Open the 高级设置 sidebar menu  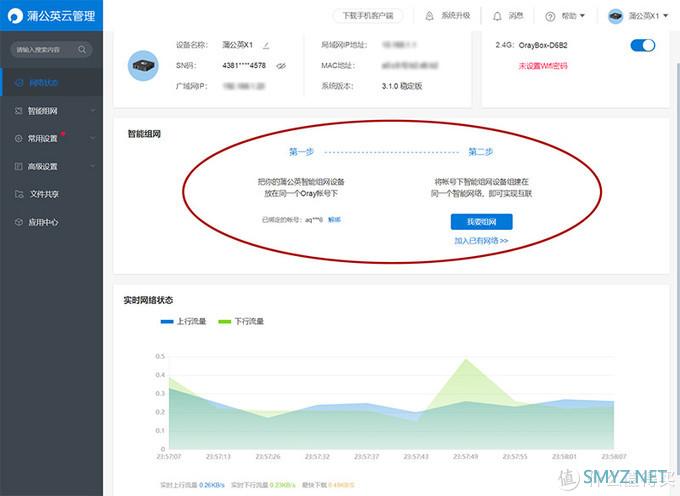point(52,166)
